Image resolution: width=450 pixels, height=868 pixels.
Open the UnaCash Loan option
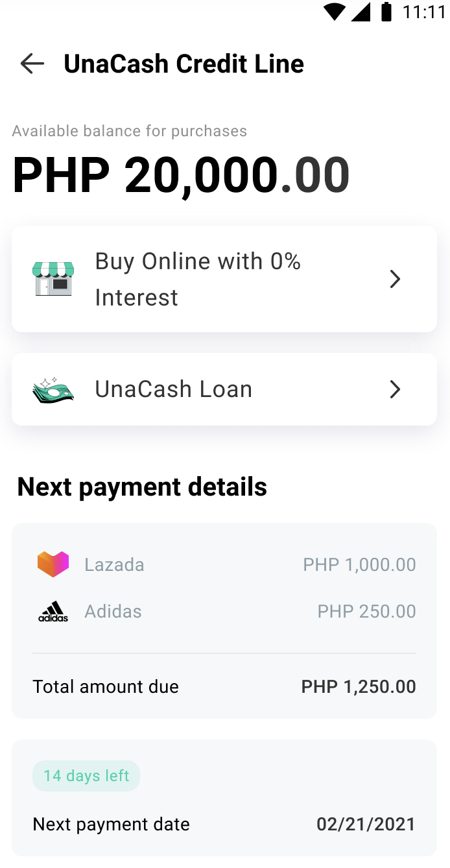pyautogui.click(x=224, y=389)
